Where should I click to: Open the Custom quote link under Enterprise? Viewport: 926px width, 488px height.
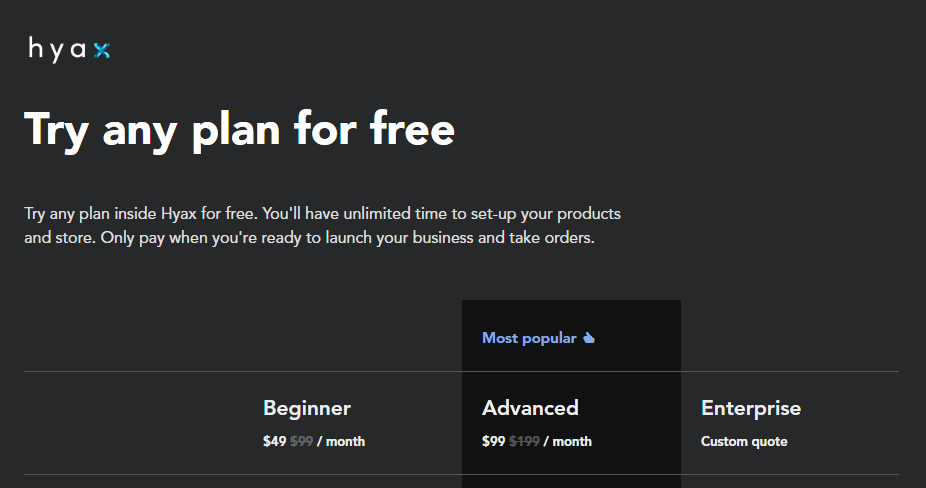point(744,442)
